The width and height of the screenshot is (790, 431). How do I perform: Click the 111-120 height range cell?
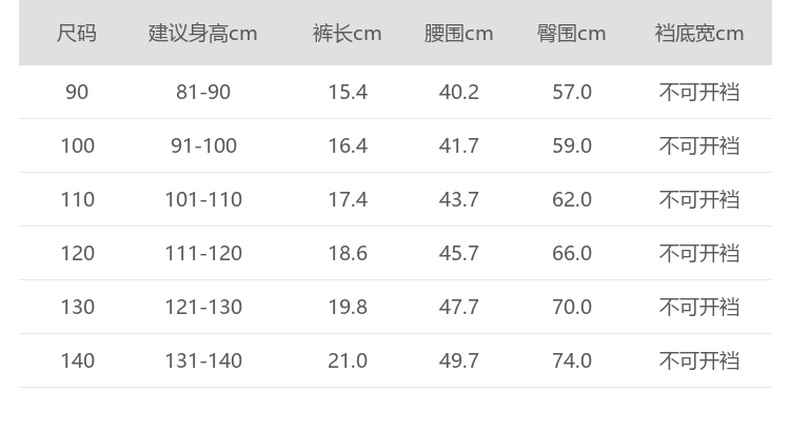point(203,253)
